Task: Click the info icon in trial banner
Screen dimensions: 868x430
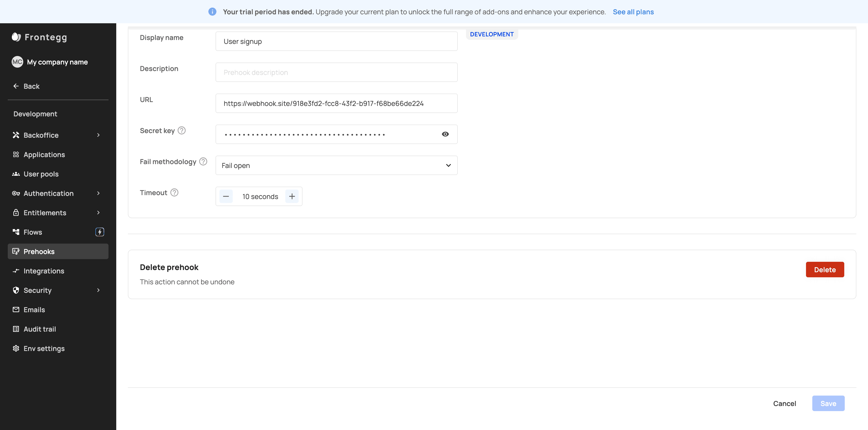Action: (212, 12)
